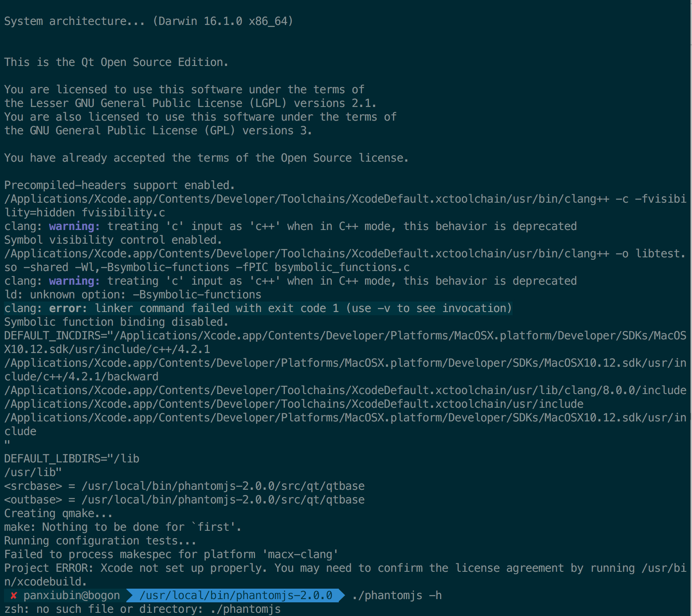The height and width of the screenshot is (616, 692).
Task: Click the '<outbase> = ...' qtbase line
Action: click(x=184, y=500)
